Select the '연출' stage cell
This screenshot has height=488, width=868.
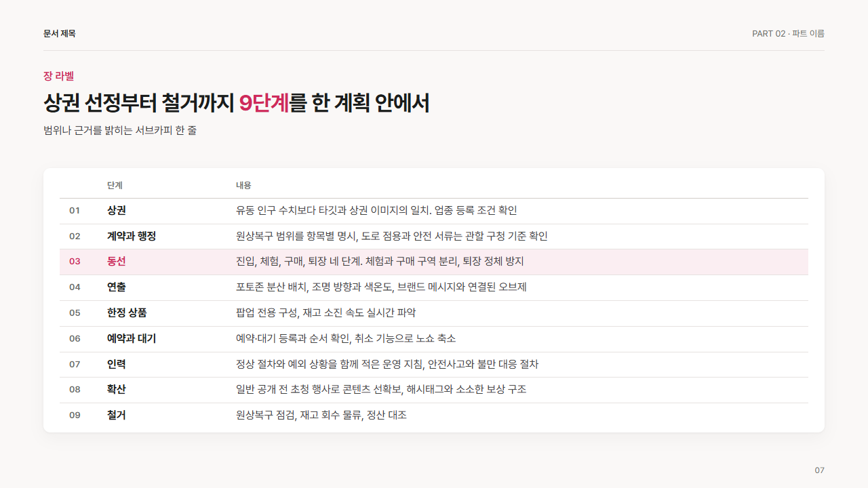(x=117, y=287)
